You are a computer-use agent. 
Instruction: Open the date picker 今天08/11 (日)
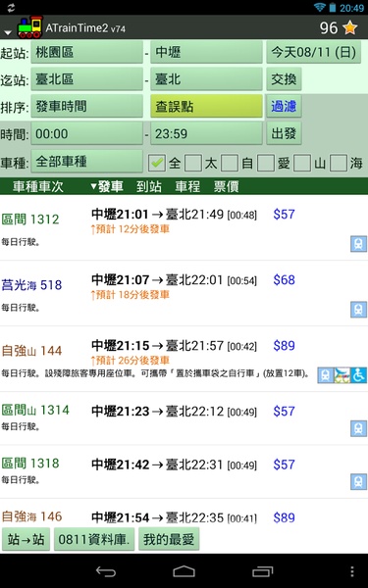pos(314,53)
